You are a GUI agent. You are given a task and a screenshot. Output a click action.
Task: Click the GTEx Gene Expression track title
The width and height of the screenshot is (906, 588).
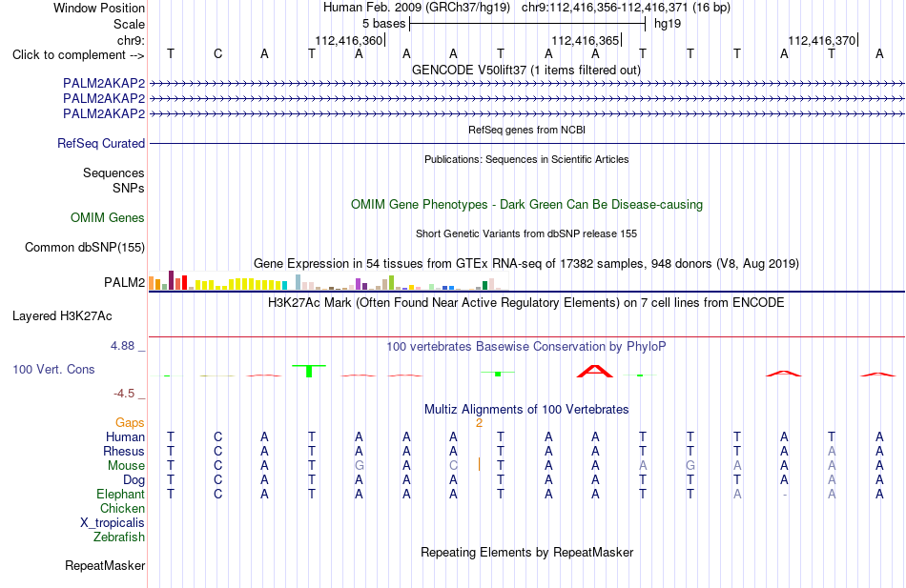pos(526,263)
